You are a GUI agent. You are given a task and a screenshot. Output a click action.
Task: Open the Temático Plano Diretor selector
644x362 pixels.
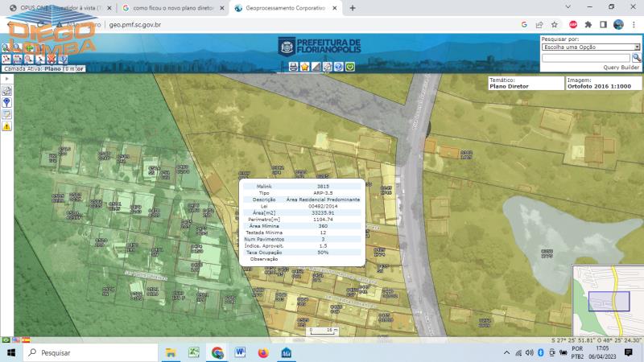[526, 83]
